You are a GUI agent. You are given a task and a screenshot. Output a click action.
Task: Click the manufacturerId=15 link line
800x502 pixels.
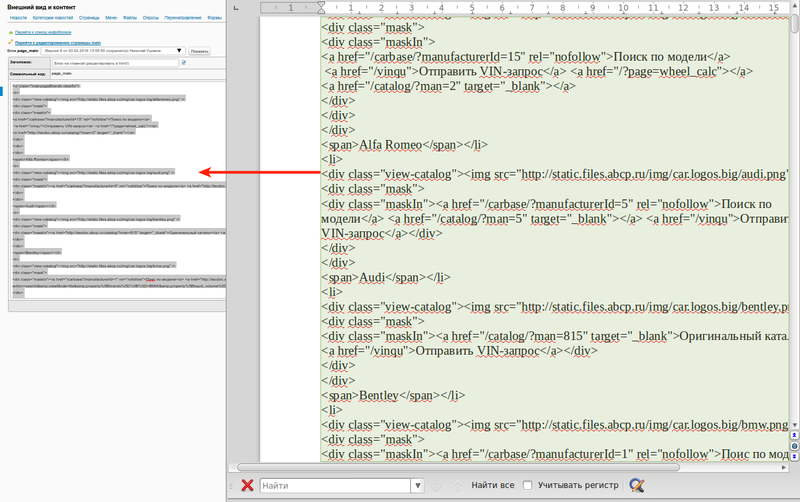(x=526, y=57)
